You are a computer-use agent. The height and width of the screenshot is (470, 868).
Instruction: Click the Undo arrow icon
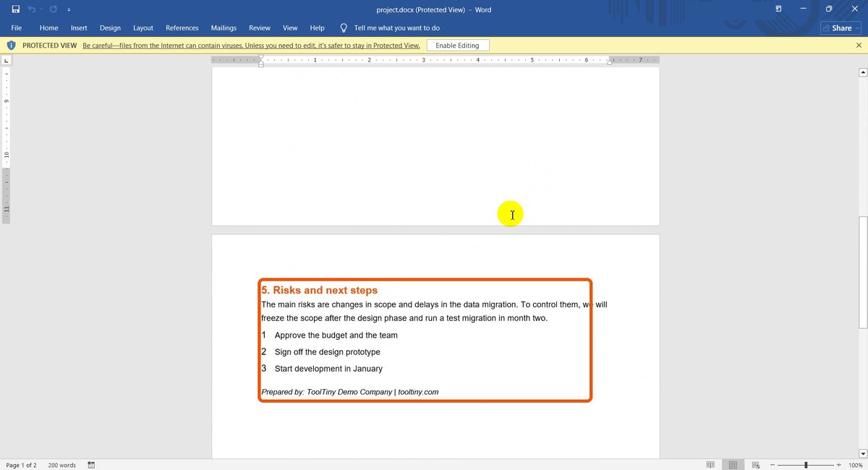32,9
